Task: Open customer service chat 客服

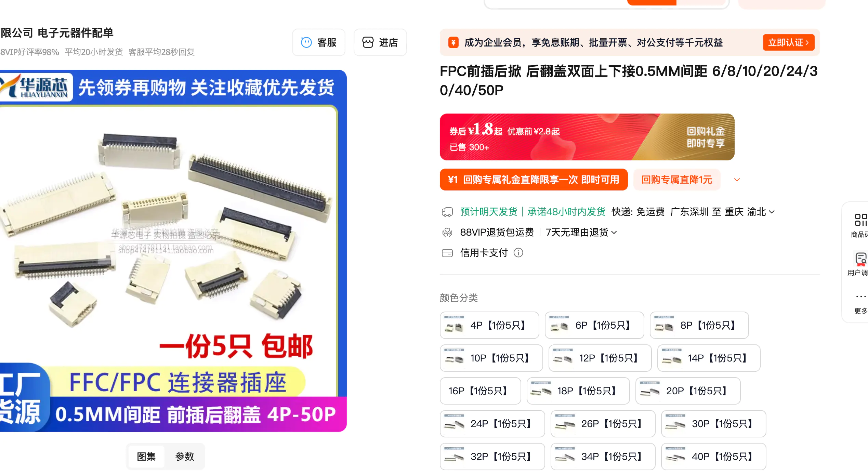Action: 318,42
